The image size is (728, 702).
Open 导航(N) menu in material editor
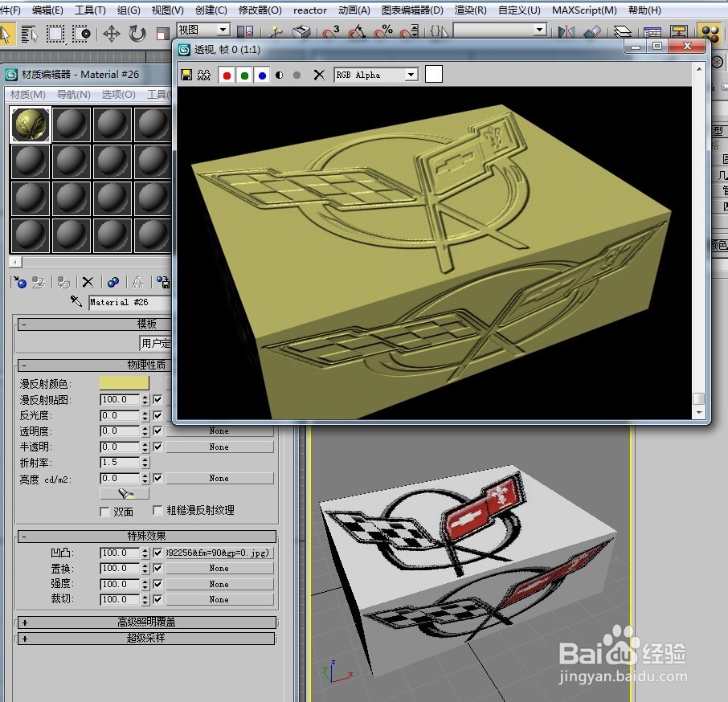tap(73, 95)
